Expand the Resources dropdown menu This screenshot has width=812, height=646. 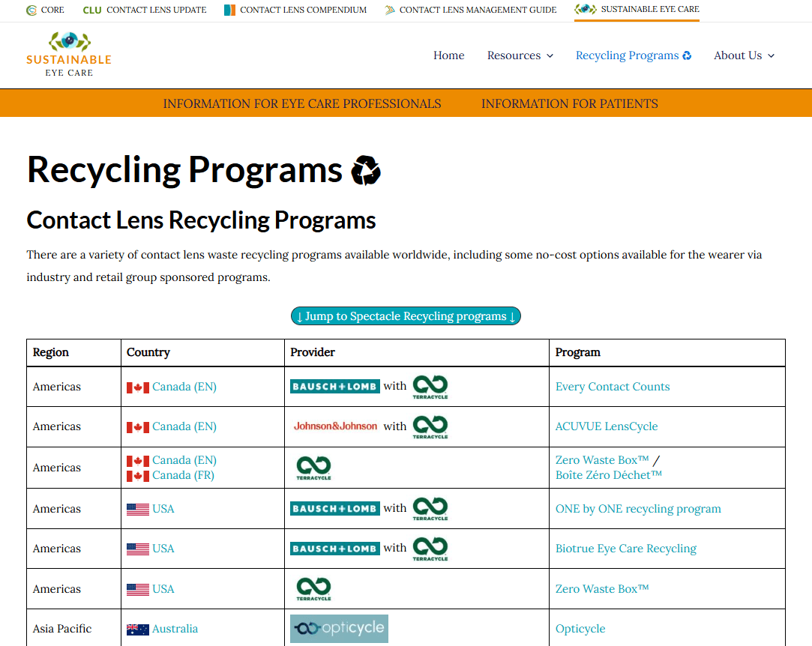(x=520, y=55)
